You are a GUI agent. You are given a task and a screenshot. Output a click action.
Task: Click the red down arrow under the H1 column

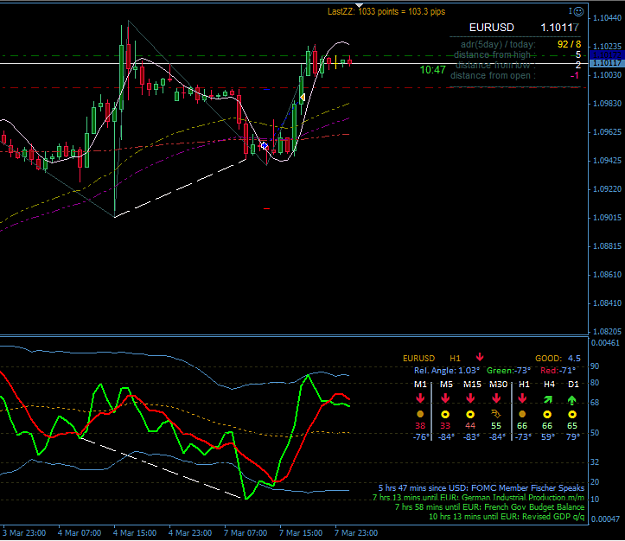522,398
